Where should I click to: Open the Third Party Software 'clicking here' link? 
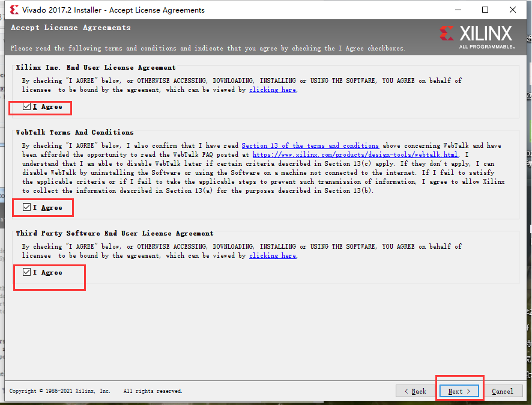(x=273, y=255)
